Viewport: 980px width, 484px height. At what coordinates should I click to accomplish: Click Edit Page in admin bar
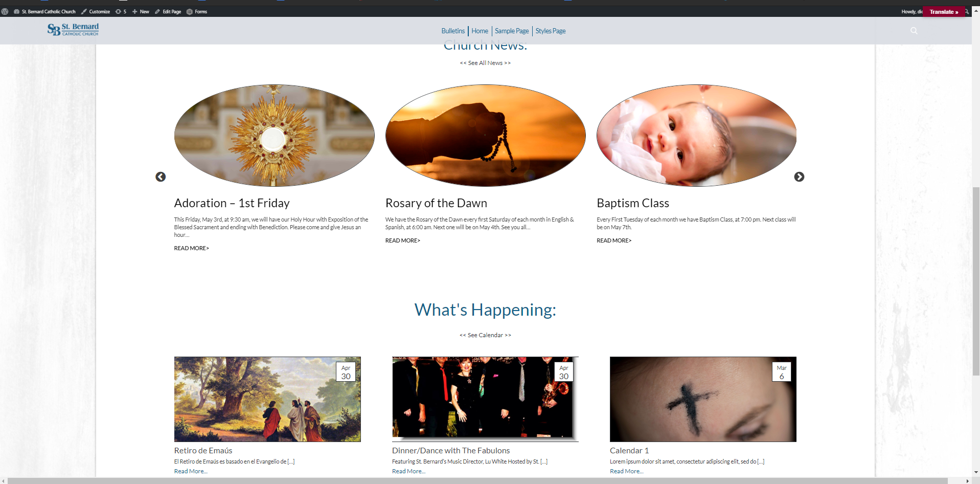(168, 11)
